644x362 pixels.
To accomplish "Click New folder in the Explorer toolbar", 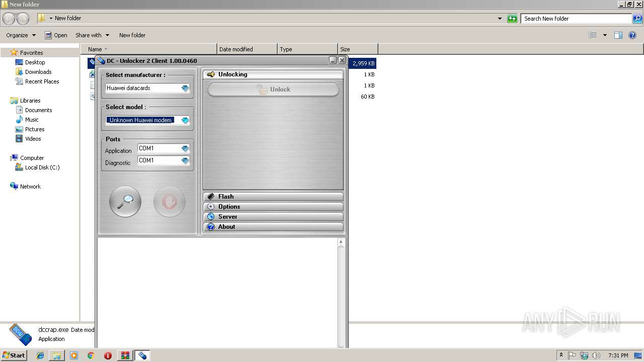I will (132, 35).
